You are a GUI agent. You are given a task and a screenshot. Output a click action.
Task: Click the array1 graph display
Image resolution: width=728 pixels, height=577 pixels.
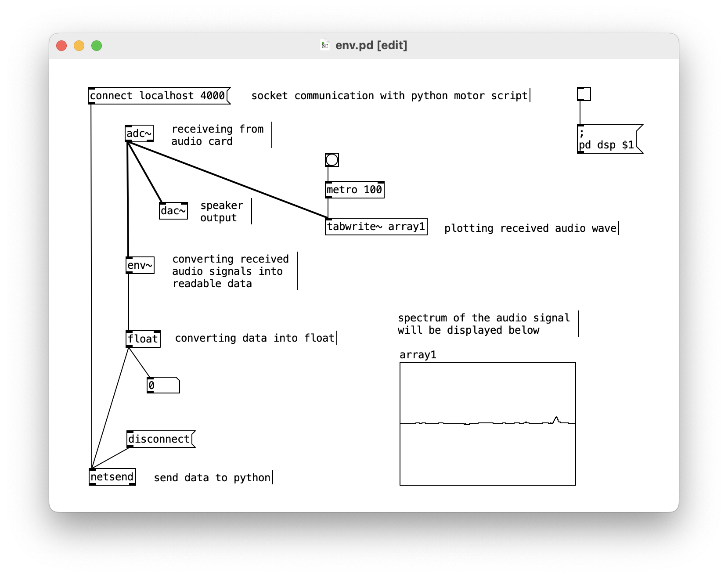tap(488, 424)
